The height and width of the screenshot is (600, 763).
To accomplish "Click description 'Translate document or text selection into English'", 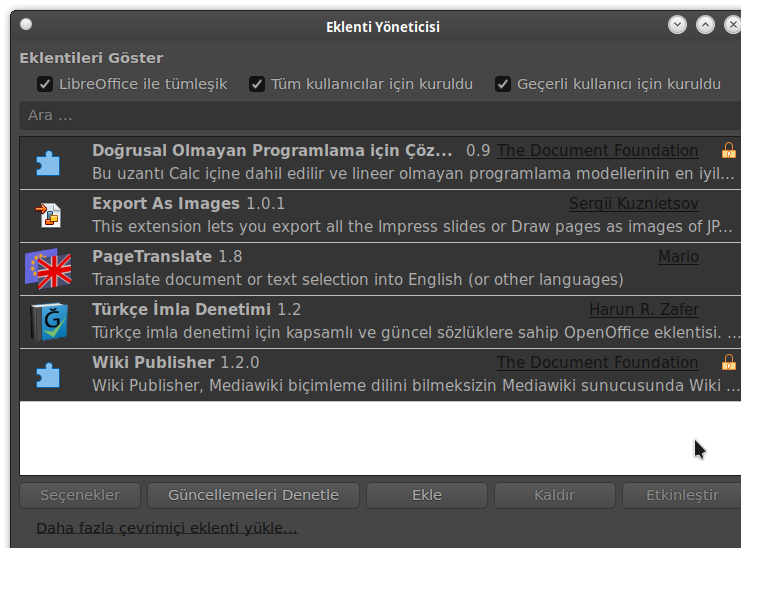I will pos(358,279).
